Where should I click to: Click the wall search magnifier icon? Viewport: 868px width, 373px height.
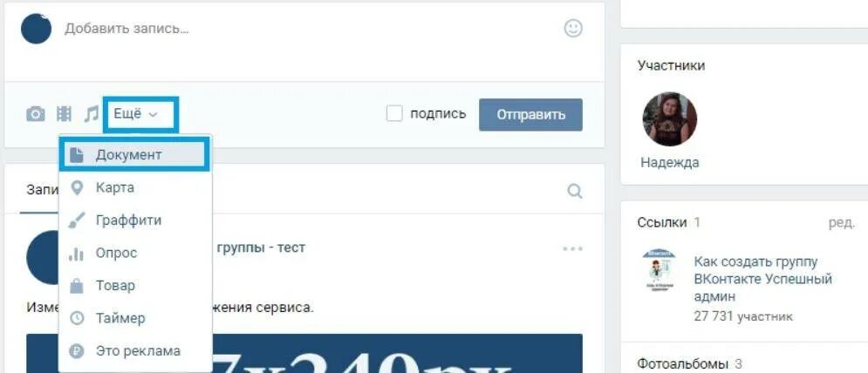pos(575,192)
